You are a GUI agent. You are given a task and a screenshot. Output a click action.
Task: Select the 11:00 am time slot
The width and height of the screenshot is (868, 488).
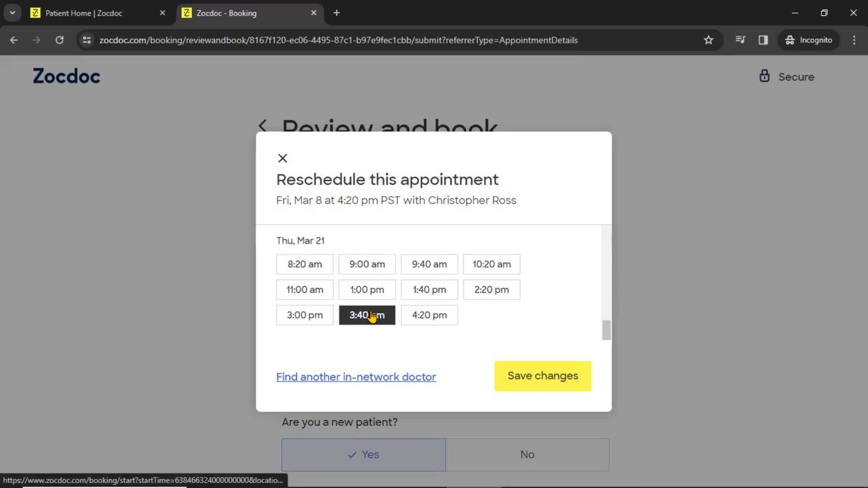coord(305,290)
